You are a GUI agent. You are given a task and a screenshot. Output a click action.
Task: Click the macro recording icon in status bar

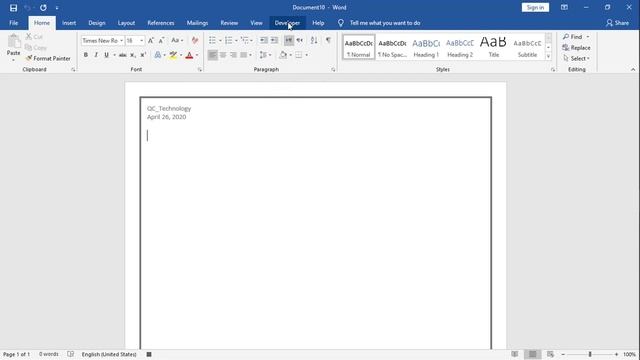[x=149, y=354]
